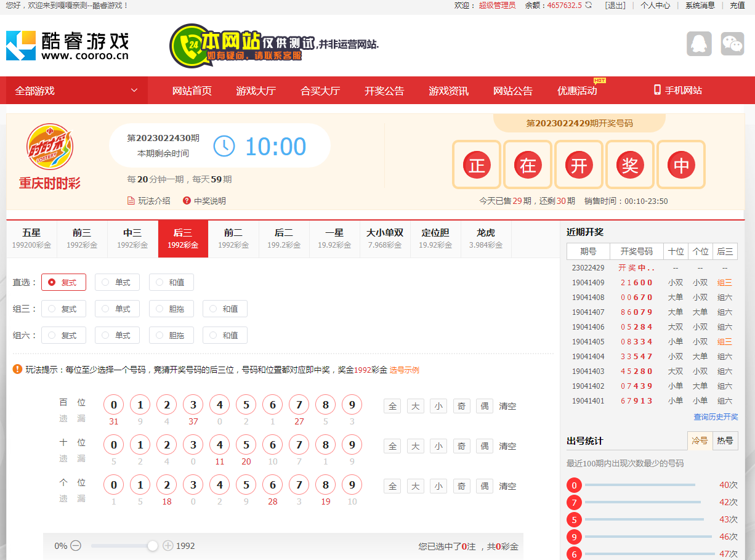Click the Cooroo games logo
Image resolution: width=755 pixels, height=560 pixels.
(x=67, y=46)
